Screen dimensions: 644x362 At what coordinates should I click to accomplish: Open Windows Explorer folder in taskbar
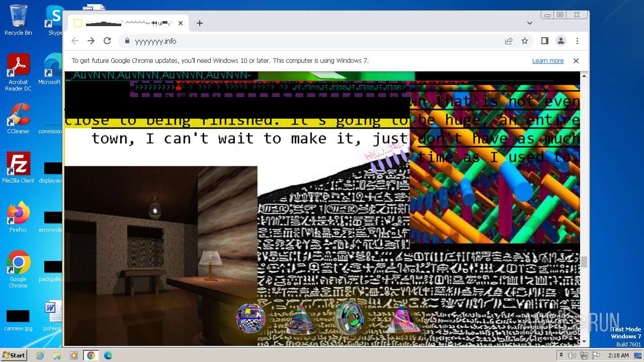[x=57, y=355]
